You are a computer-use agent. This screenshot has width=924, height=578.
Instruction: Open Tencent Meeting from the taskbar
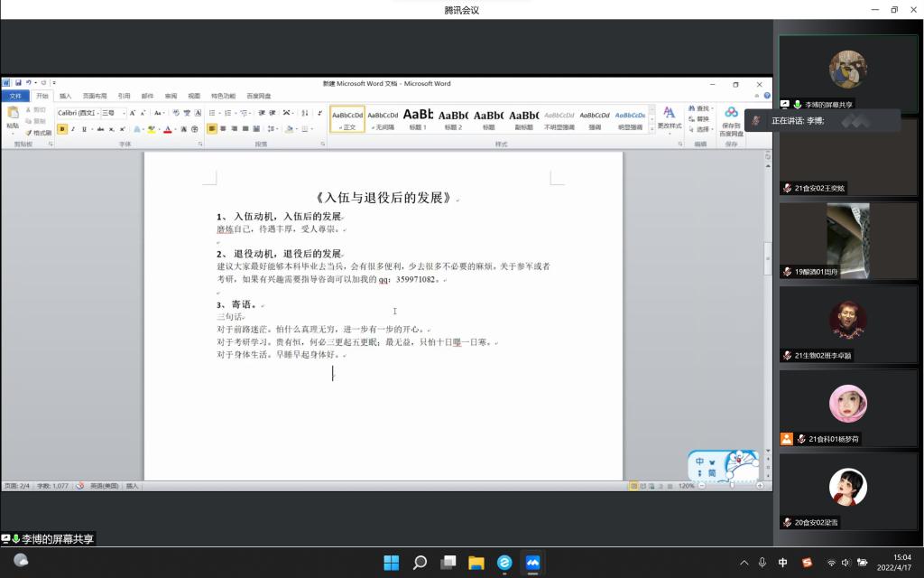[x=532, y=563]
